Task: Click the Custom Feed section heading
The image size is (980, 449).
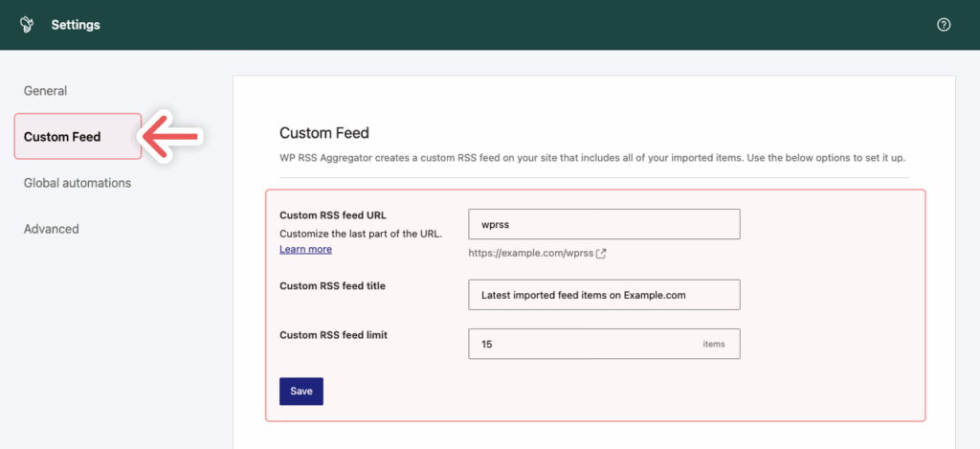Action: tap(324, 132)
